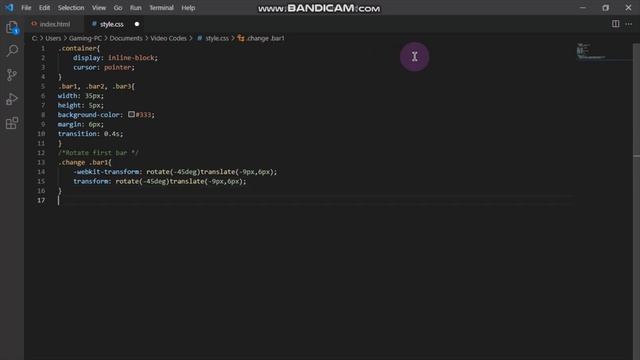The width and height of the screenshot is (640, 360).
Task: Open the Help menu
Action: [x=188, y=8]
